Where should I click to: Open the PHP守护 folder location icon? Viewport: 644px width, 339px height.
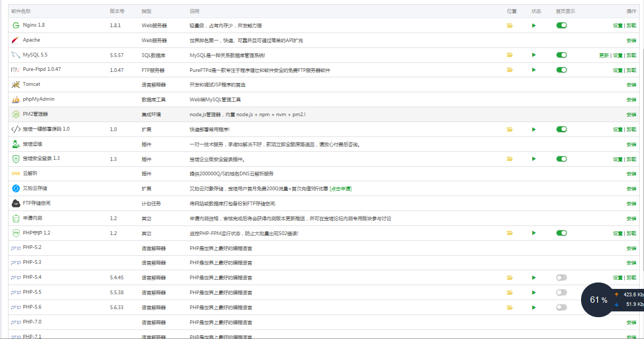click(510, 233)
